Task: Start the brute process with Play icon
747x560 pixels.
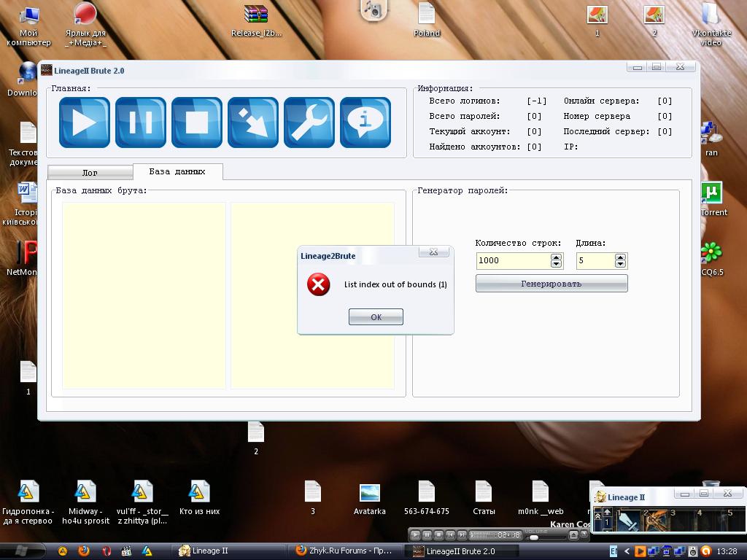Action: click(x=85, y=122)
